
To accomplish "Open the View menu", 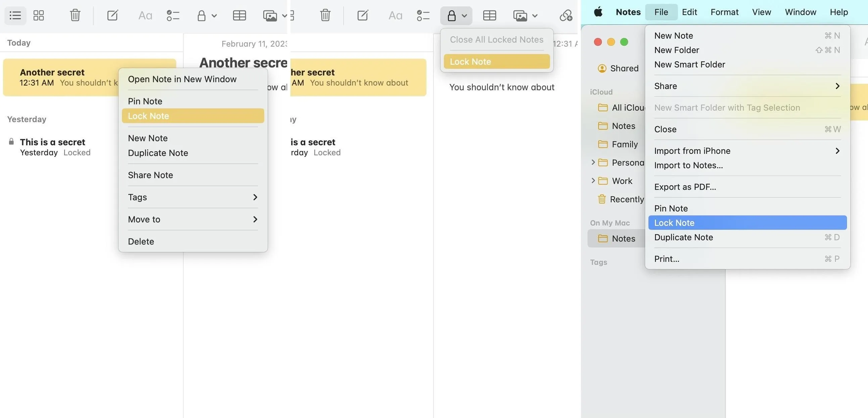I will click(x=762, y=12).
